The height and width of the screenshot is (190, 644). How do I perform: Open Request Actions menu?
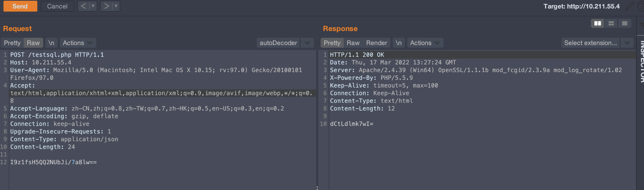[78, 43]
